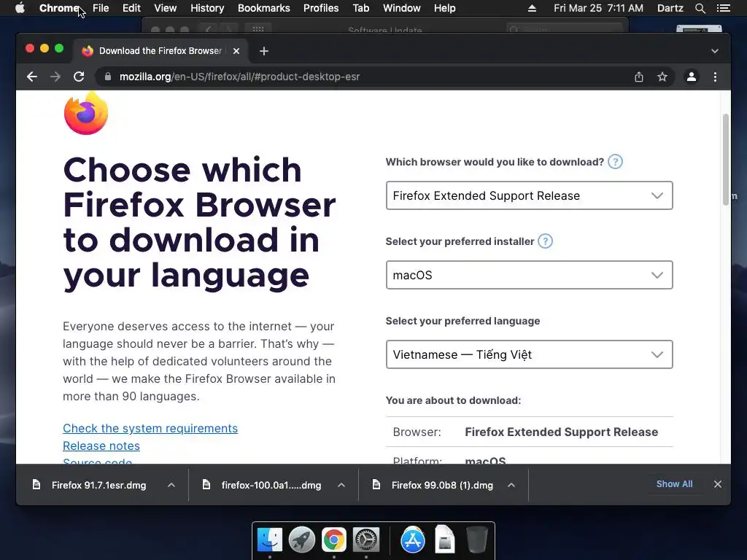Open the Chrome menu in menu bar
The height and width of the screenshot is (560, 747).
coord(59,8)
